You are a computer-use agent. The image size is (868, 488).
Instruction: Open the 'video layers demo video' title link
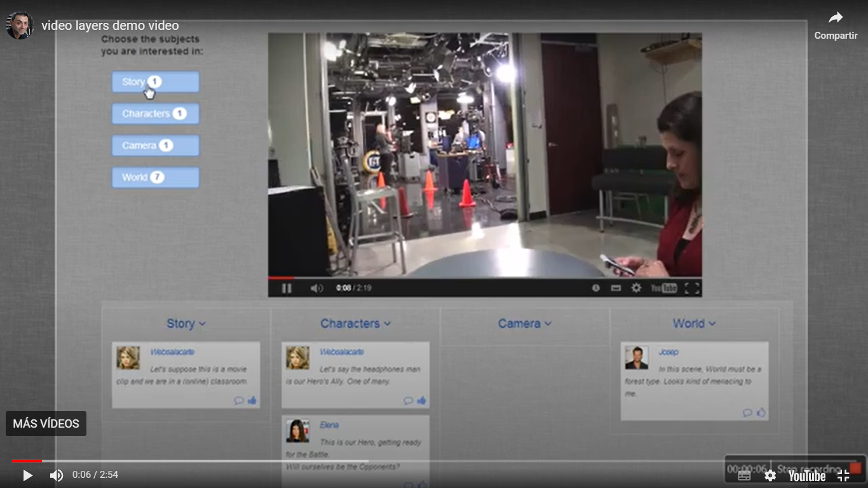click(110, 25)
